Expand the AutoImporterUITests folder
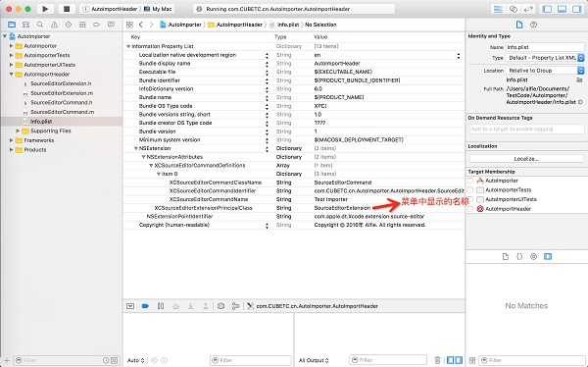This screenshot has width=588, height=367. click(11, 65)
